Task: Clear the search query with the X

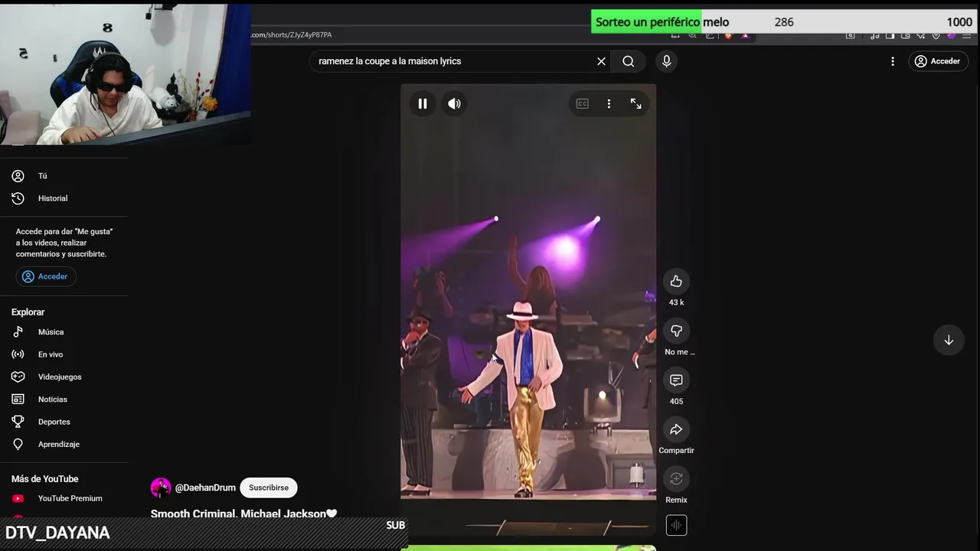Action: tap(601, 61)
